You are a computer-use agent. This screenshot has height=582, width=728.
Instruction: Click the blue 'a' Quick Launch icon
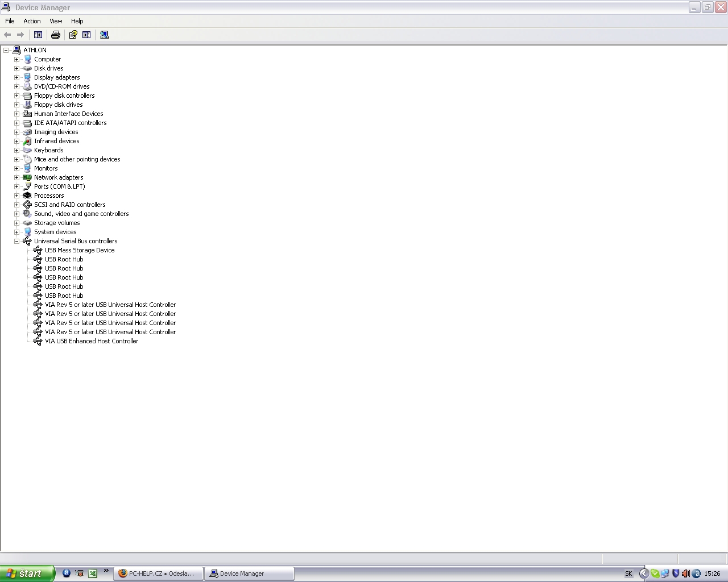[67, 573]
